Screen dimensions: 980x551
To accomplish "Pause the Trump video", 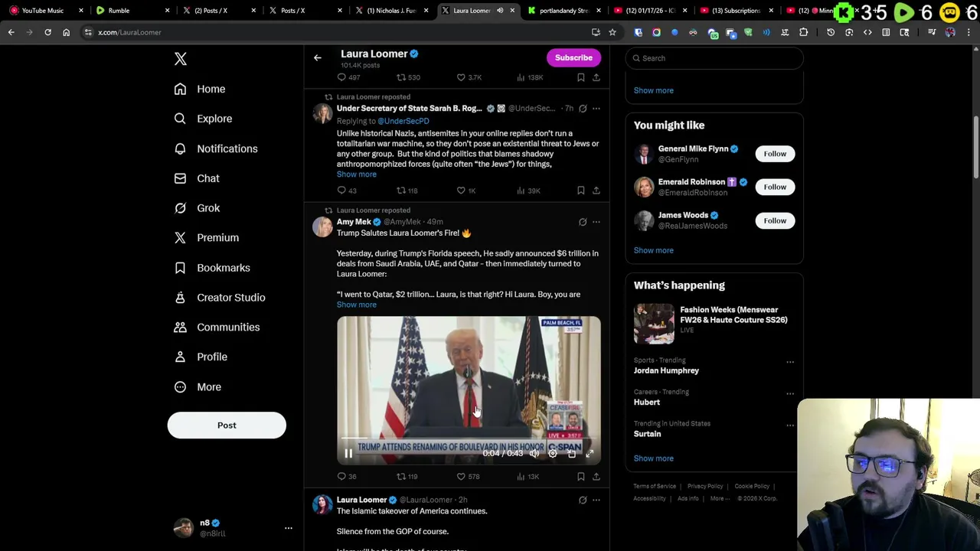I will (x=348, y=454).
